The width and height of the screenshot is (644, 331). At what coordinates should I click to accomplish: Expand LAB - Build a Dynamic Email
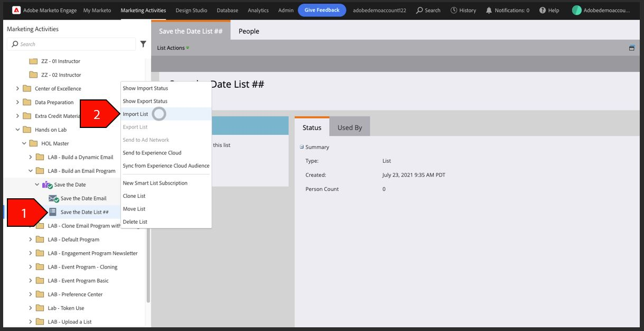[30, 158]
